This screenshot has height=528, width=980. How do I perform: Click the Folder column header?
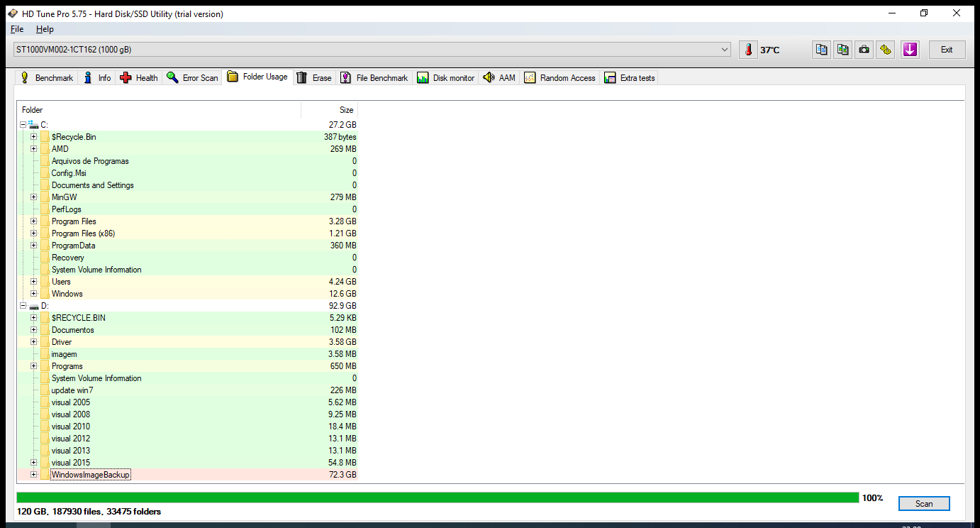(159, 110)
